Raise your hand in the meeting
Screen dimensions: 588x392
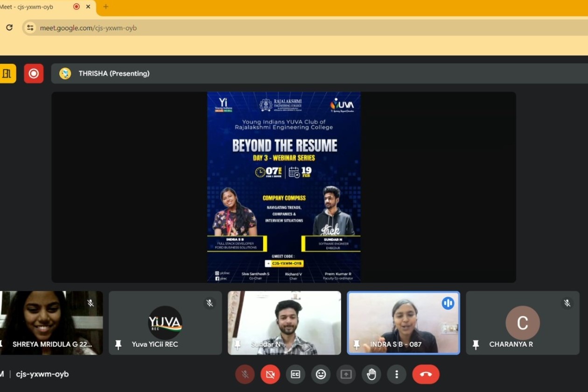point(371,374)
